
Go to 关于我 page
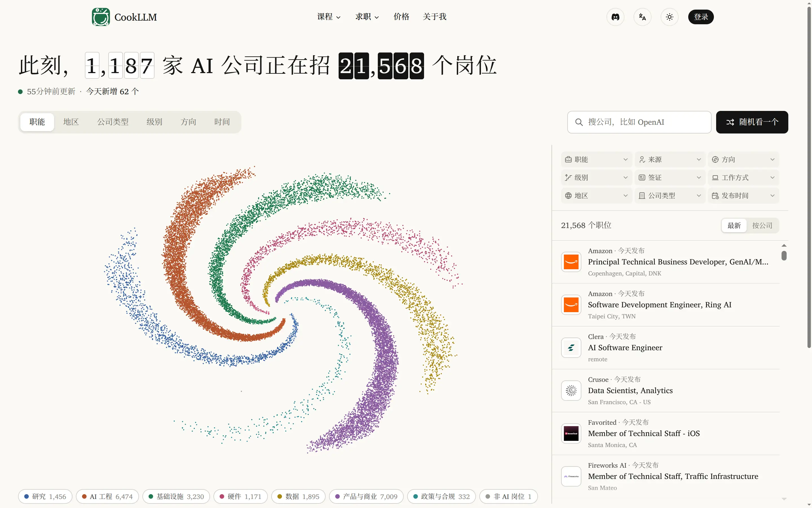point(434,17)
